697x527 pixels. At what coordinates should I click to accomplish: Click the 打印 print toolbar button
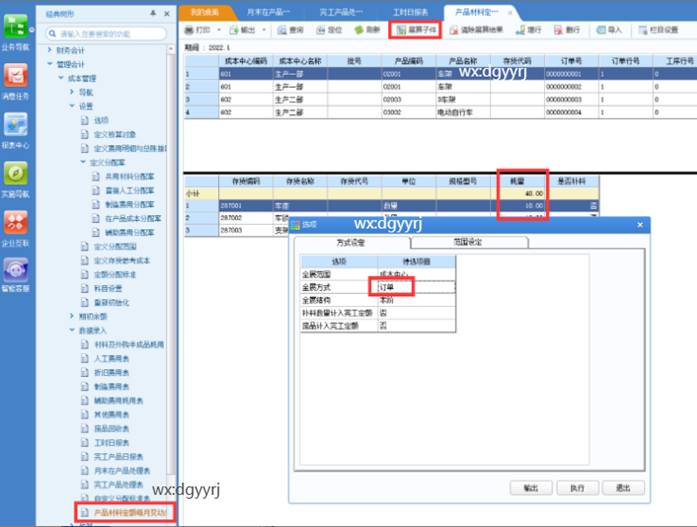tap(202, 31)
